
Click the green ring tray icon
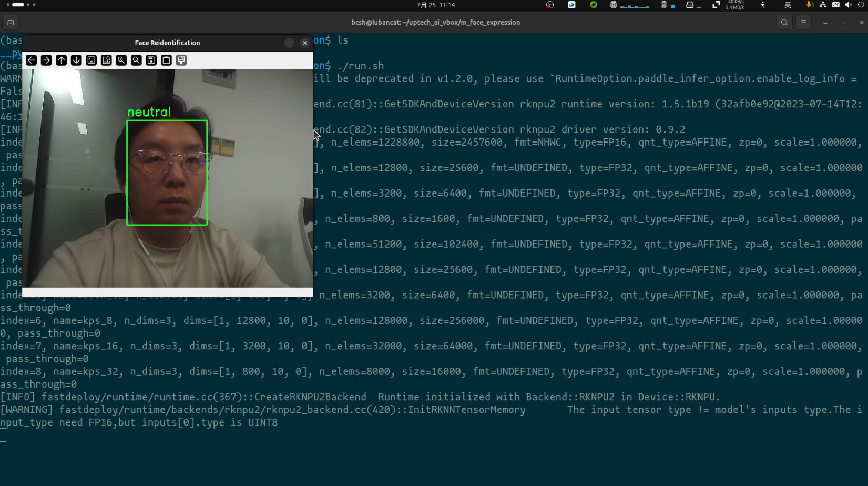(x=594, y=5)
